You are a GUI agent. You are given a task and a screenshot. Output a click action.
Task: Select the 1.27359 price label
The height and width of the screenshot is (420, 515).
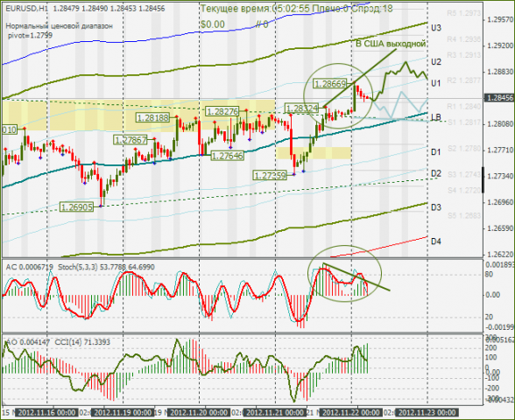coord(270,176)
